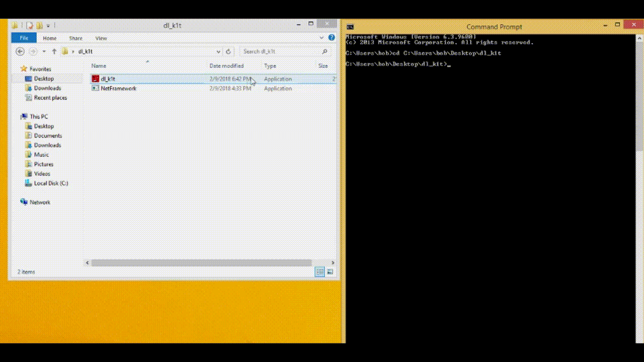
Task: Click the NetFramework application file icon
Action: coord(96,88)
